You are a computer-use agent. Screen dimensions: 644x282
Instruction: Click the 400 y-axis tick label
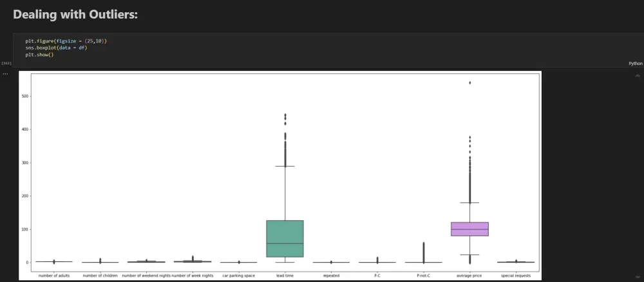click(24, 129)
